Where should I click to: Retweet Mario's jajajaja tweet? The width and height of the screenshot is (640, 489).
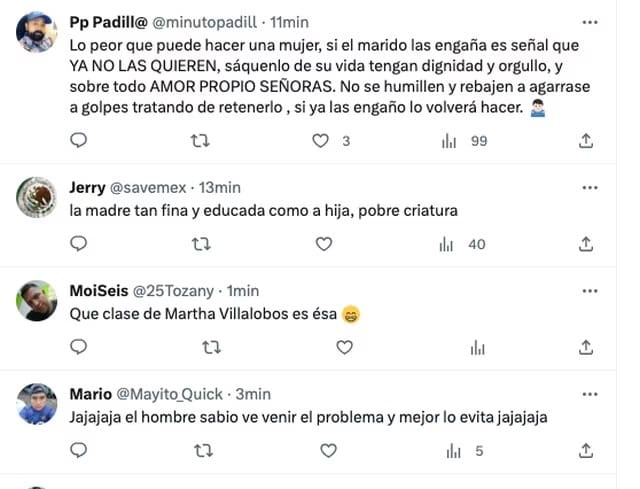(202, 451)
